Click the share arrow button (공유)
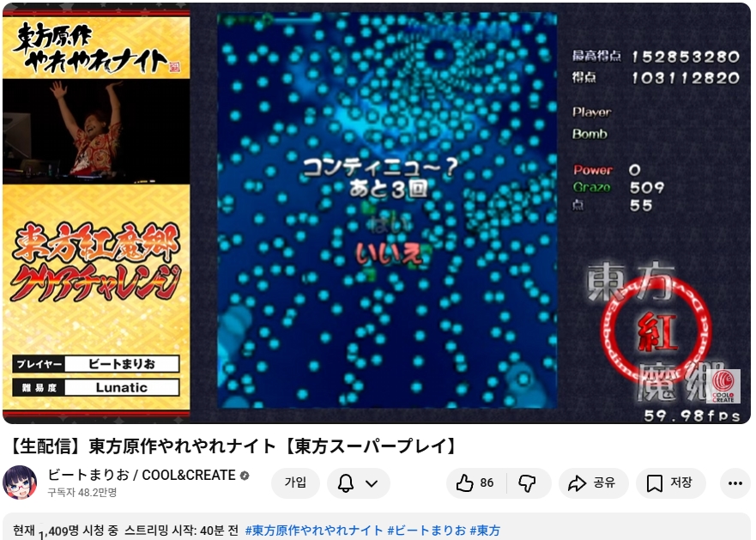 [x=594, y=483]
